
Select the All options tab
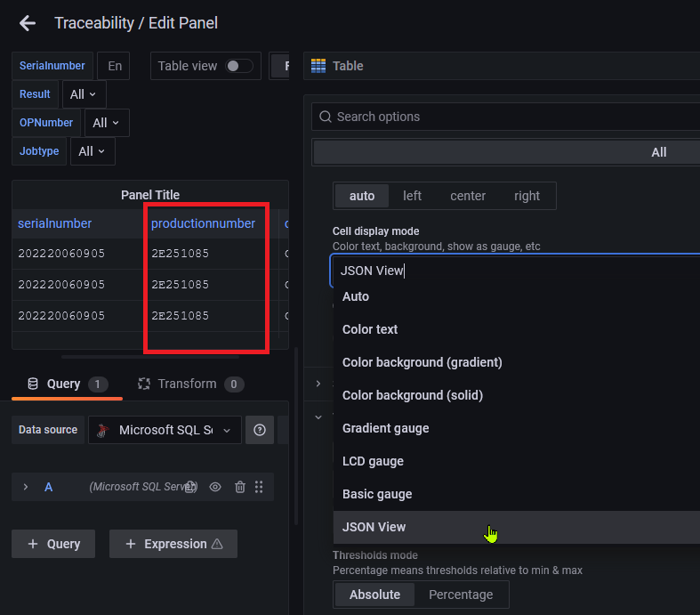[507, 152]
